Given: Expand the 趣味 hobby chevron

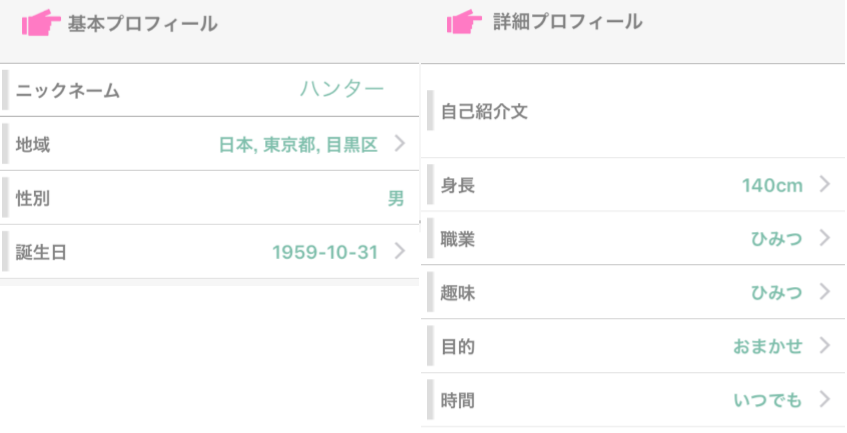Looking at the screenshot, I should point(824,292).
